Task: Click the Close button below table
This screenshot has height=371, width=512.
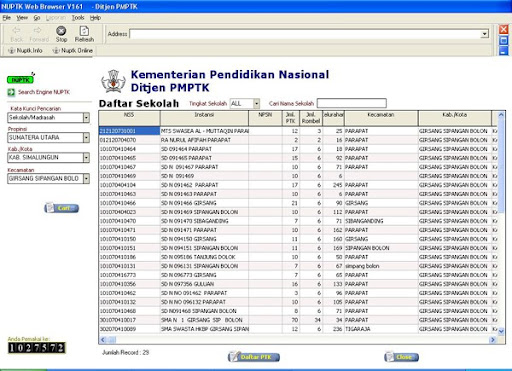Action: (x=401, y=357)
